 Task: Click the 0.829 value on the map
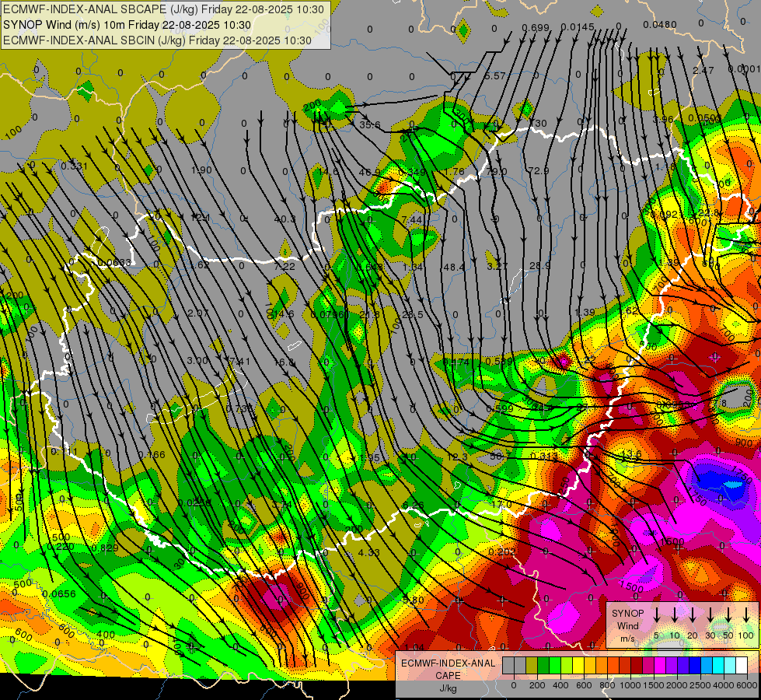coord(105,548)
